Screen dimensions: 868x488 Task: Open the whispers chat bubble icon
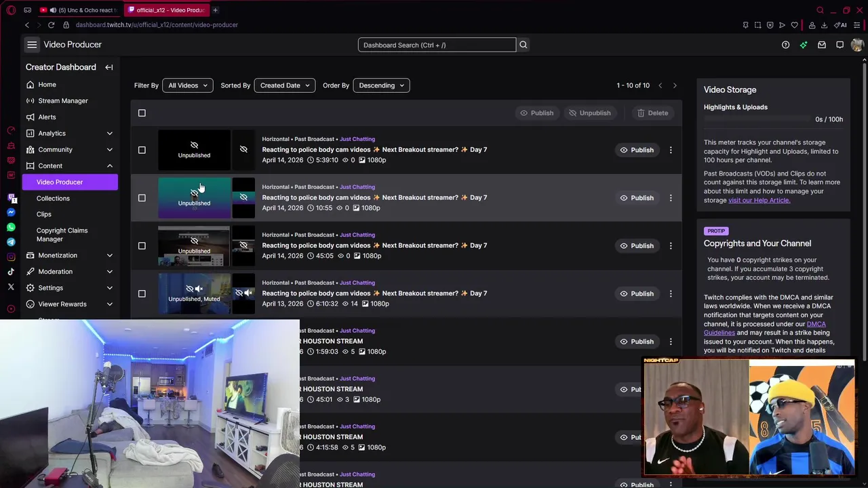[840, 45]
